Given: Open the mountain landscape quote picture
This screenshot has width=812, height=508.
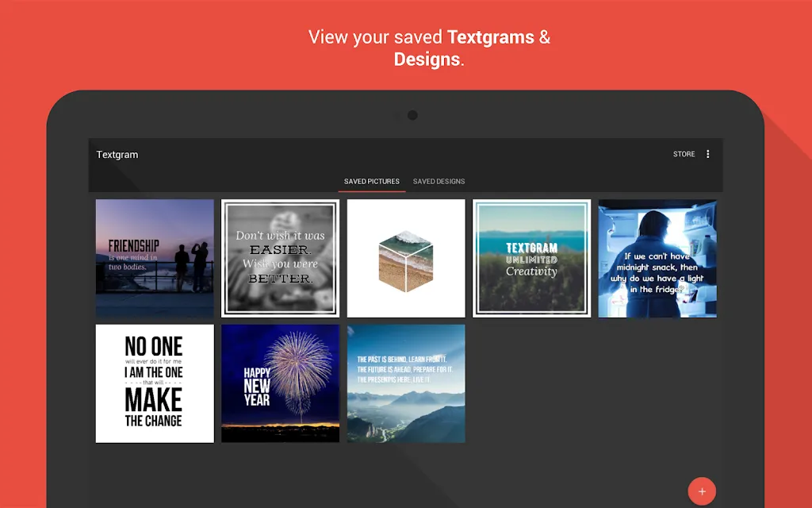Looking at the screenshot, I should tap(406, 383).
